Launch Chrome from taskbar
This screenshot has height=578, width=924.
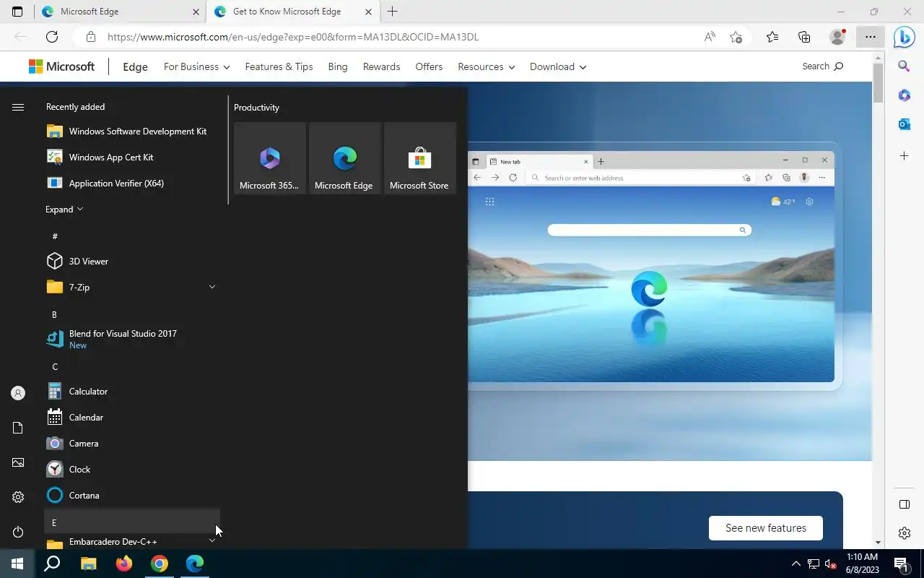tap(160, 564)
